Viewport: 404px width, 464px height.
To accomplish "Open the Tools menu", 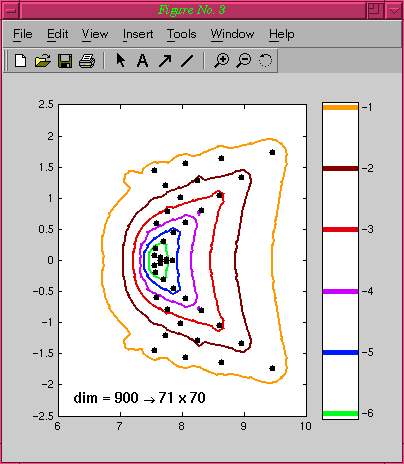I will [181, 34].
